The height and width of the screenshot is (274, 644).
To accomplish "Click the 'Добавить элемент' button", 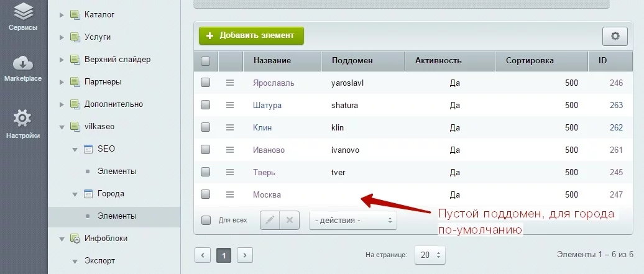I will pos(251,35).
